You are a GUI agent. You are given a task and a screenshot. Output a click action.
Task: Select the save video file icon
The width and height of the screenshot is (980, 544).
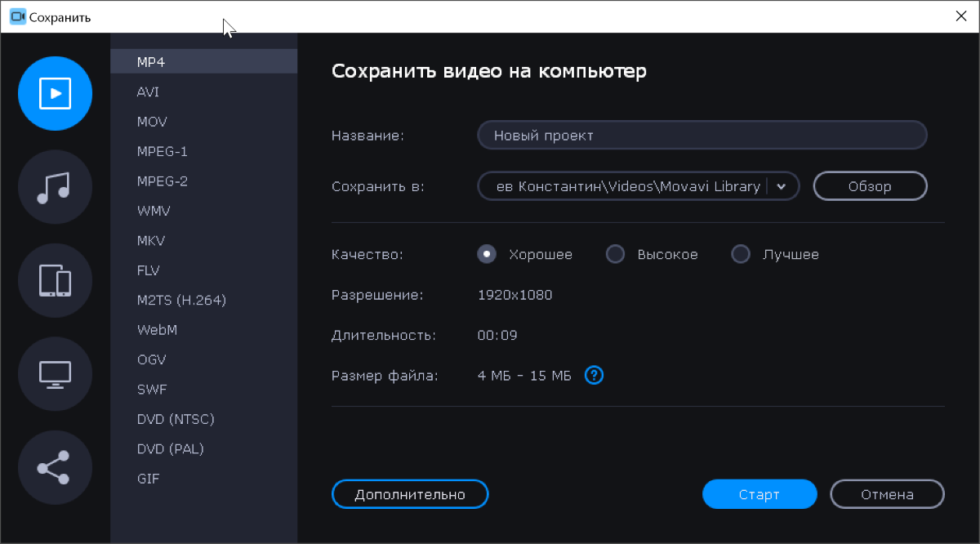[56, 93]
